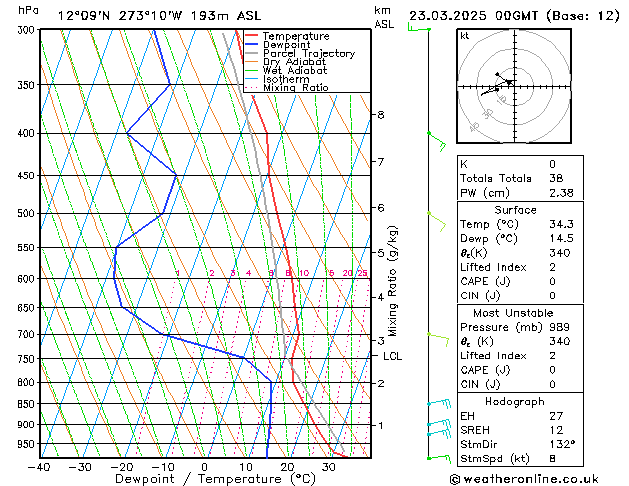Click the PW (cm) value 2.38

pyautogui.click(x=561, y=193)
